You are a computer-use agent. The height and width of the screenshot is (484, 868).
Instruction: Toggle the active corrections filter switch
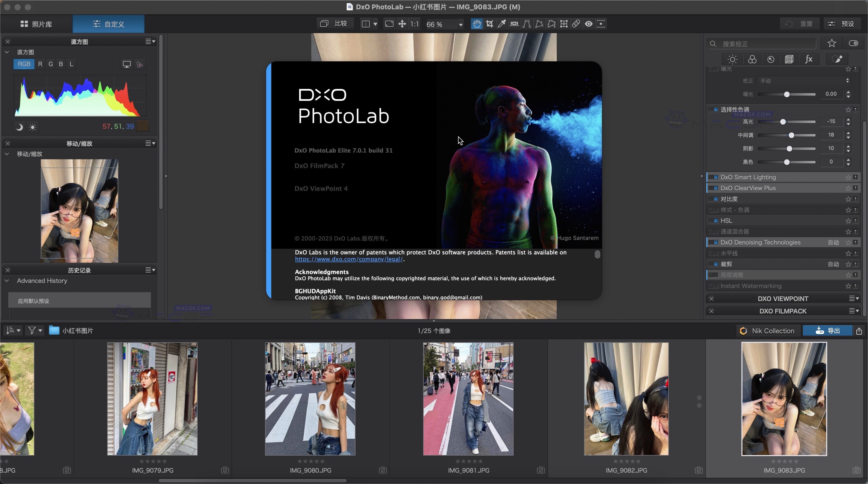(853, 43)
